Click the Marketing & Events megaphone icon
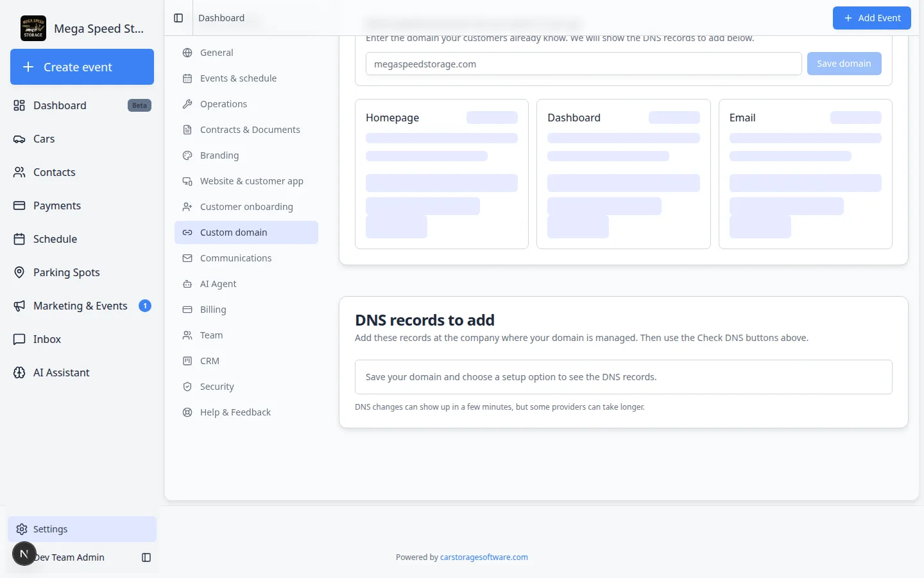This screenshot has height=578, width=924. coord(19,306)
